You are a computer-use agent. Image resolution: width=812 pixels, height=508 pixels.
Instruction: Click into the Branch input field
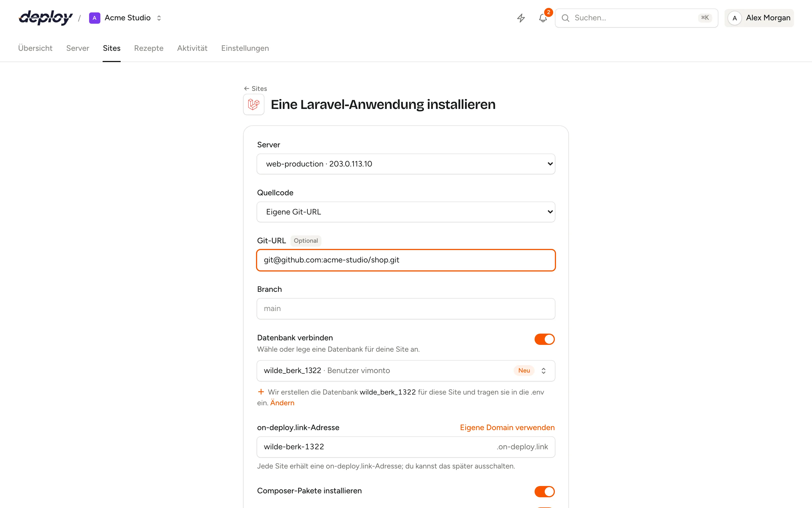(x=406, y=308)
